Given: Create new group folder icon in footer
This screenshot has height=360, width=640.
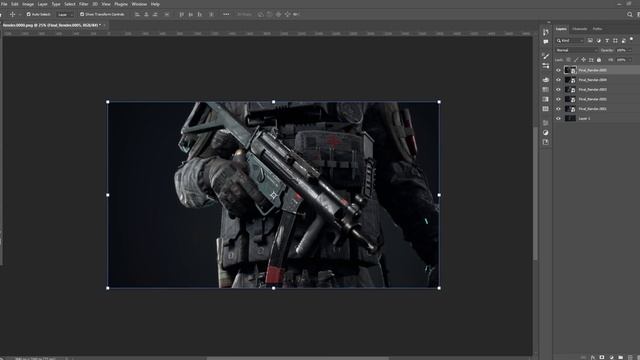Looking at the screenshot, I should pos(621,357).
